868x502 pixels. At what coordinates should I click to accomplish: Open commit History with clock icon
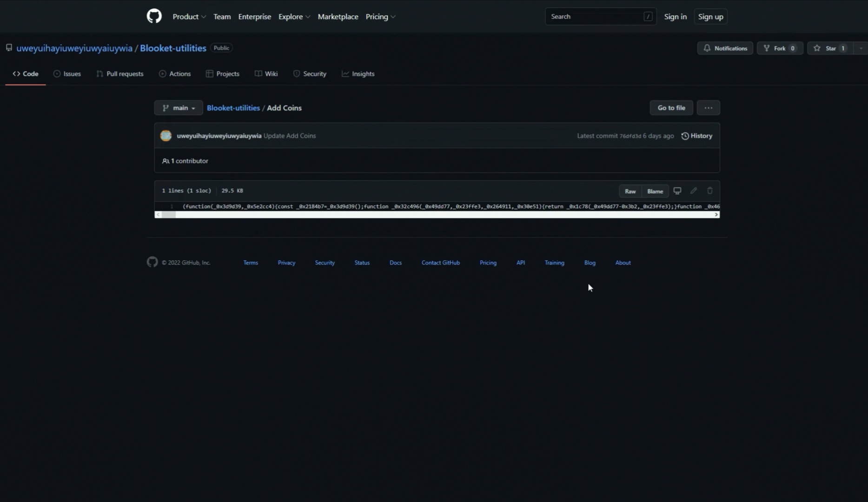(696, 136)
